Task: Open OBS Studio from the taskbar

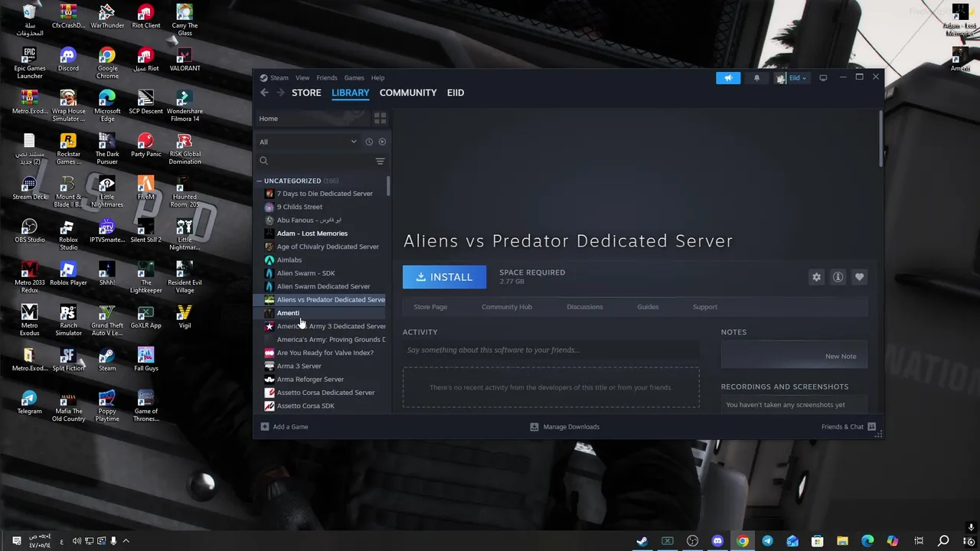Action: tap(692, 541)
